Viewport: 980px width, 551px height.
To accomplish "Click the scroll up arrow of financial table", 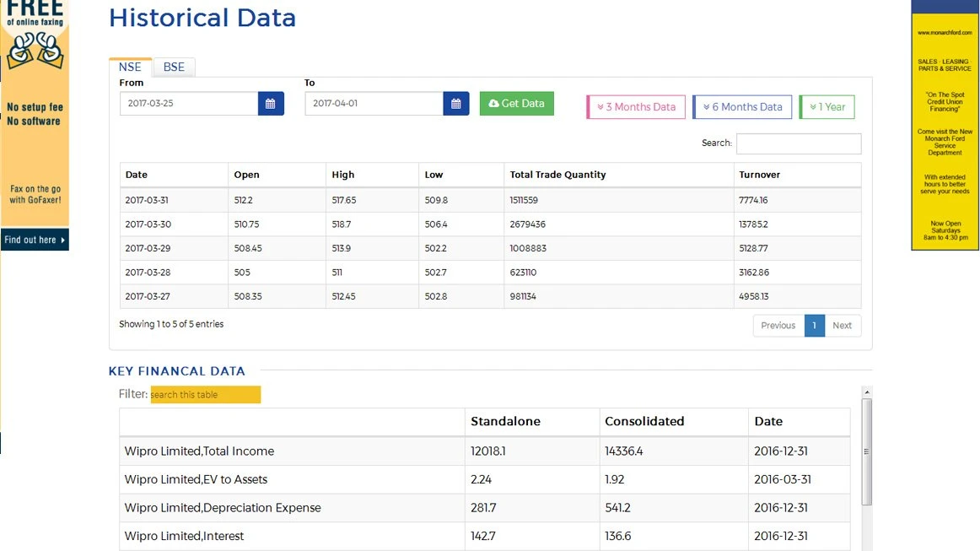I will click(x=867, y=392).
